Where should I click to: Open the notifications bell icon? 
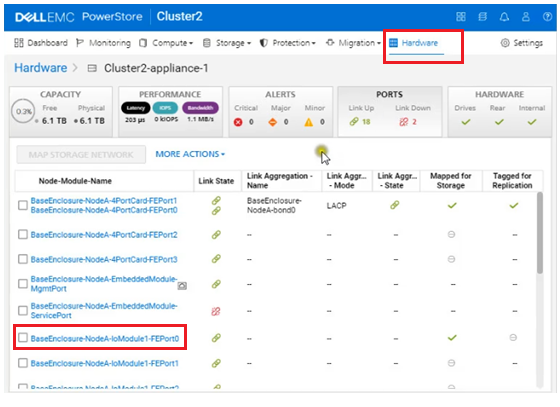click(x=504, y=16)
